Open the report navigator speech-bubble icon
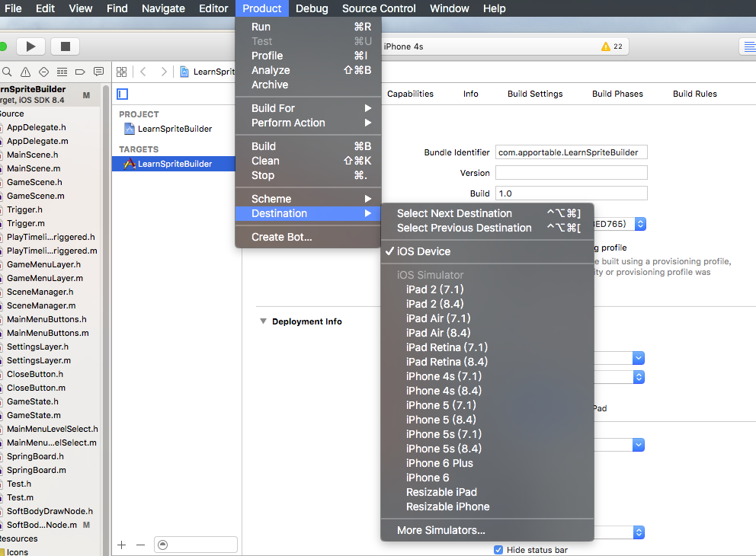Screen dimensions: 756x556 click(98, 72)
